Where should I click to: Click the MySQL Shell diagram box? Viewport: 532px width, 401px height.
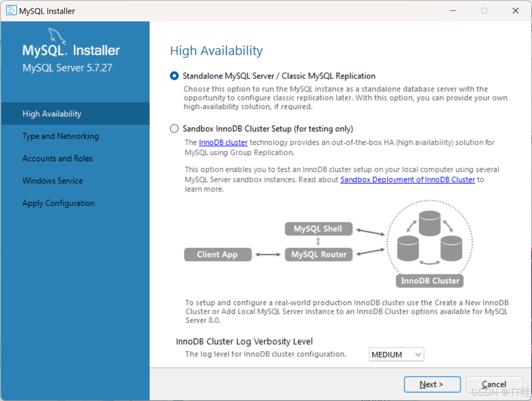(319, 229)
